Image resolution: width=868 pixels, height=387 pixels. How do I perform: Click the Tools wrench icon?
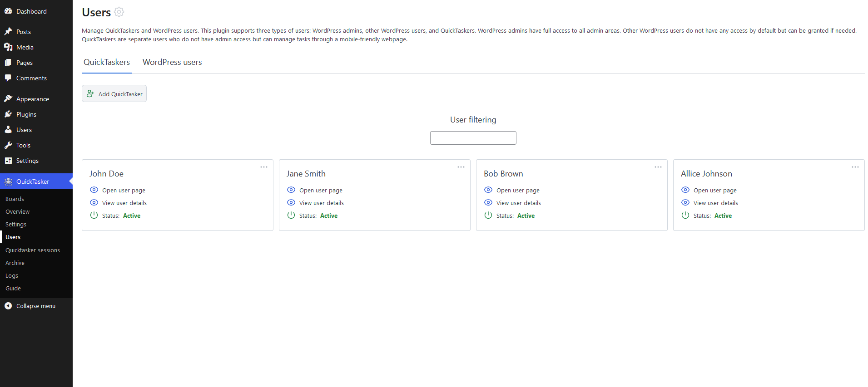pyautogui.click(x=8, y=145)
